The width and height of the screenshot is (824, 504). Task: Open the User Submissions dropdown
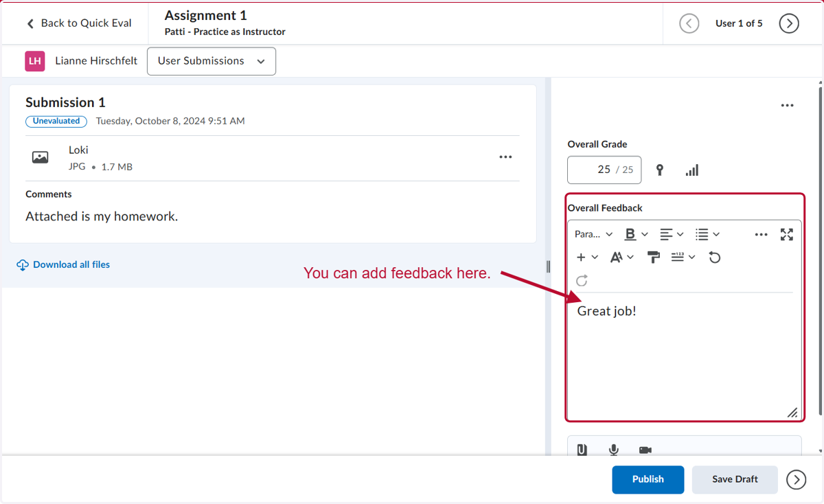point(211,61)
